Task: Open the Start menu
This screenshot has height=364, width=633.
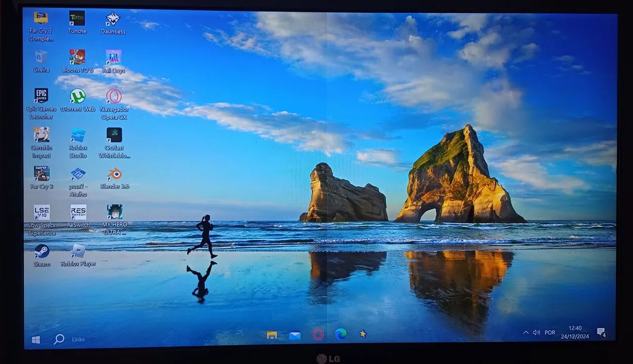Action: click(x=35, y=338)
